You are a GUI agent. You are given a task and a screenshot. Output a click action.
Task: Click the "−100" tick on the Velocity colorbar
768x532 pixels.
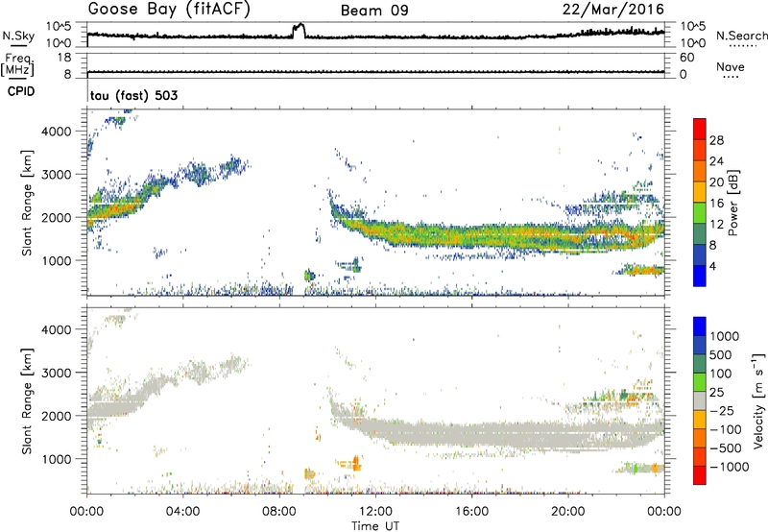coord(726,429)
